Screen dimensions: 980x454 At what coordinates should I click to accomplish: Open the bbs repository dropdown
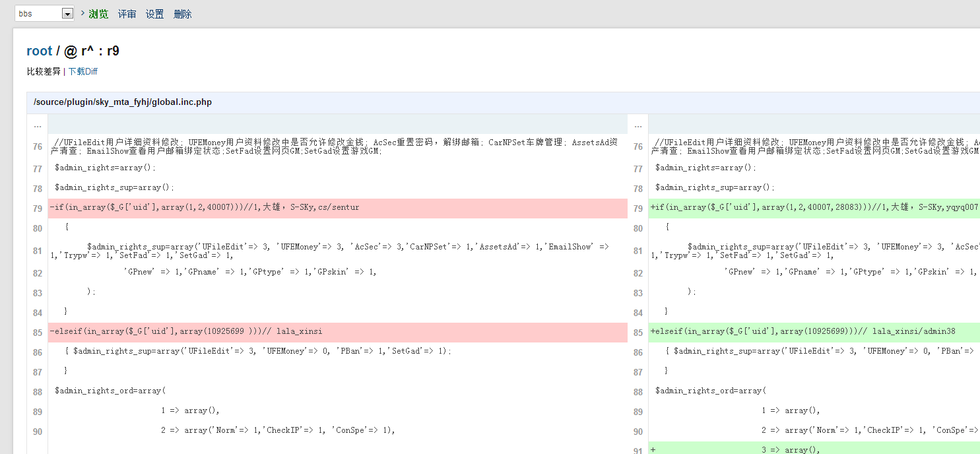coord(67,14)
